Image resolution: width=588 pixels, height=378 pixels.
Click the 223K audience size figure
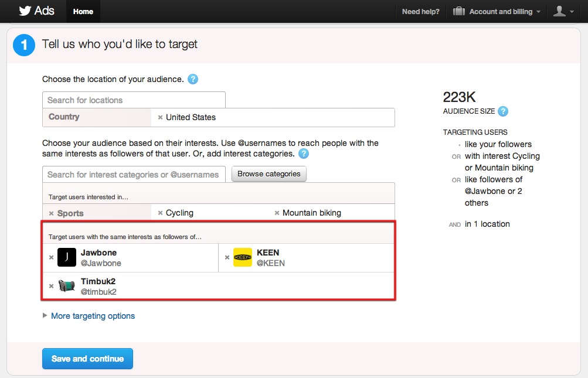459,97
